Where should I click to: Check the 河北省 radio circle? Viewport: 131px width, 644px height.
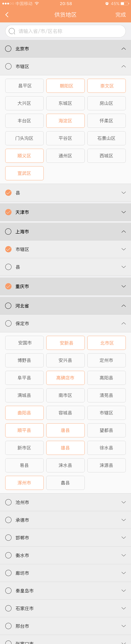click(8, 306)
